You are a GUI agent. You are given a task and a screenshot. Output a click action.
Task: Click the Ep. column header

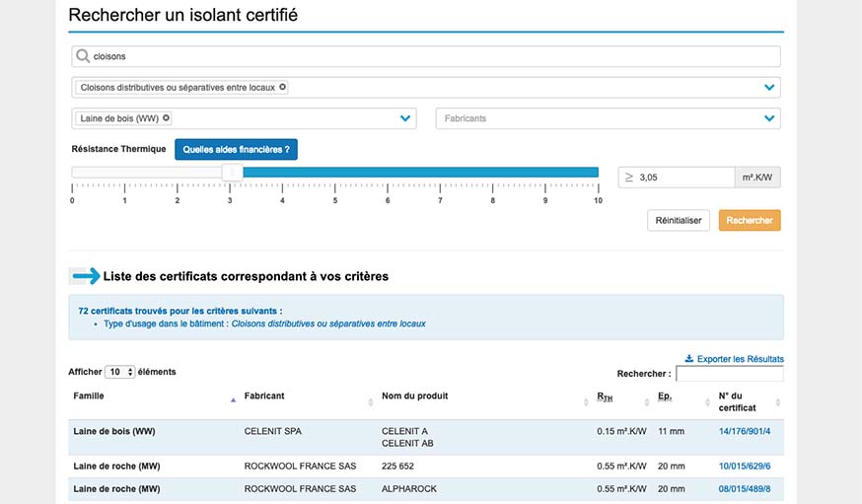665,396
